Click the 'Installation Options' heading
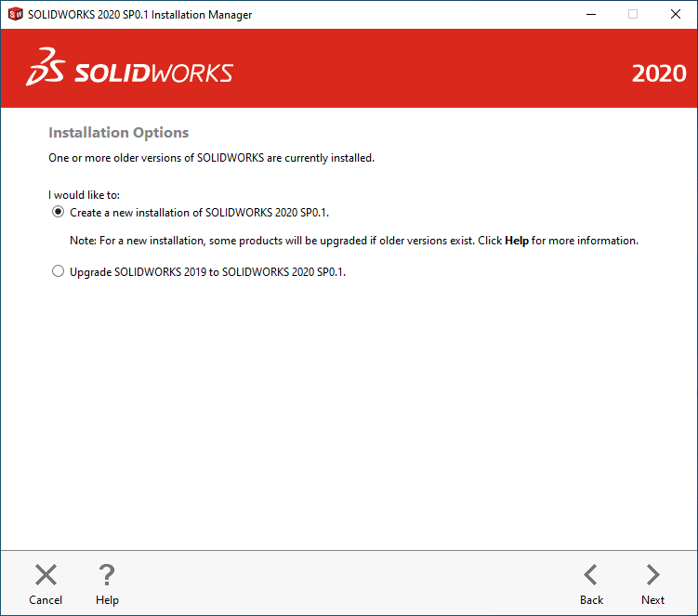 118,133
